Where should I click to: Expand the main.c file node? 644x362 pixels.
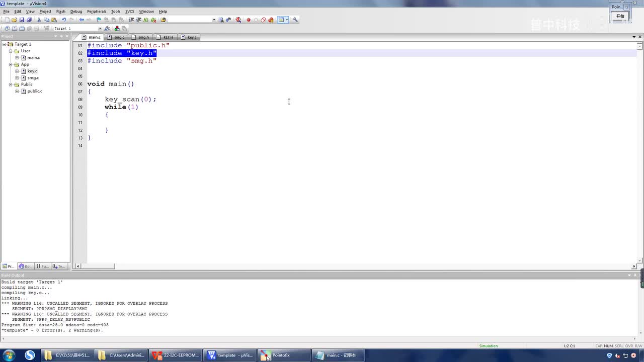pyautogui.click(x=17, y=58)
